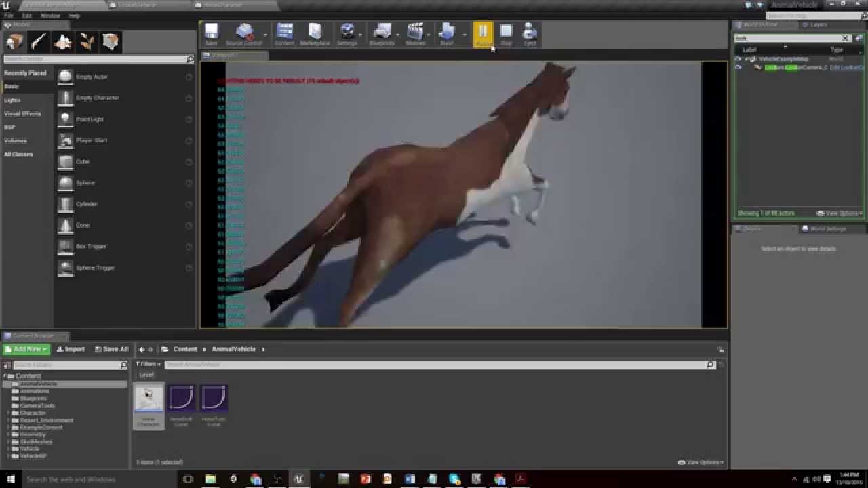The image size is (868, 488).
Task: Open View Options in Content Browser
Action: coord(701,462)
